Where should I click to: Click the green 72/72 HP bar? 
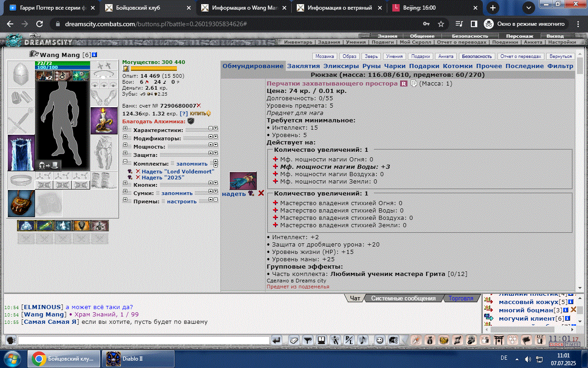click(63, 63)
